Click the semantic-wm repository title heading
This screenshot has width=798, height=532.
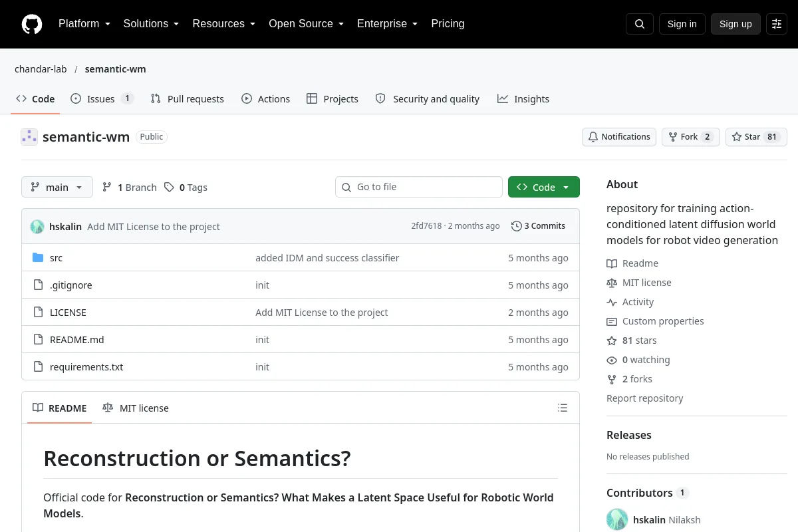[x=86, y=137]
